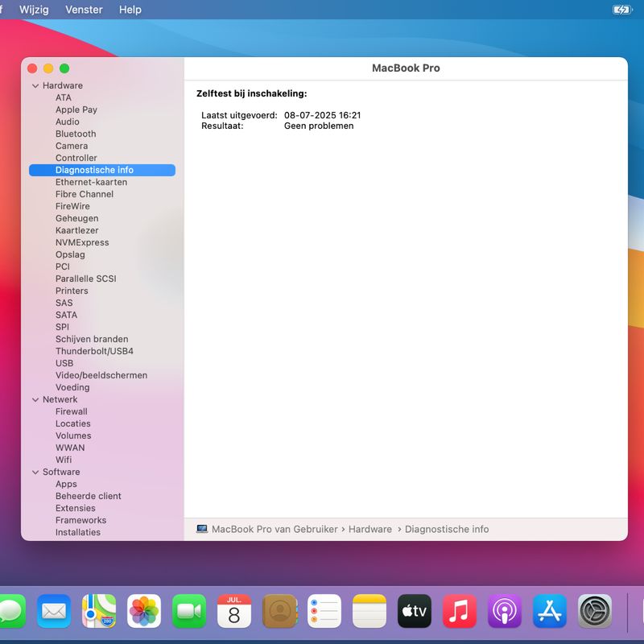Viewport: 644px width, 644px height.
Task: Click 'Geen problemen' result text
Action: click(319, 126)
